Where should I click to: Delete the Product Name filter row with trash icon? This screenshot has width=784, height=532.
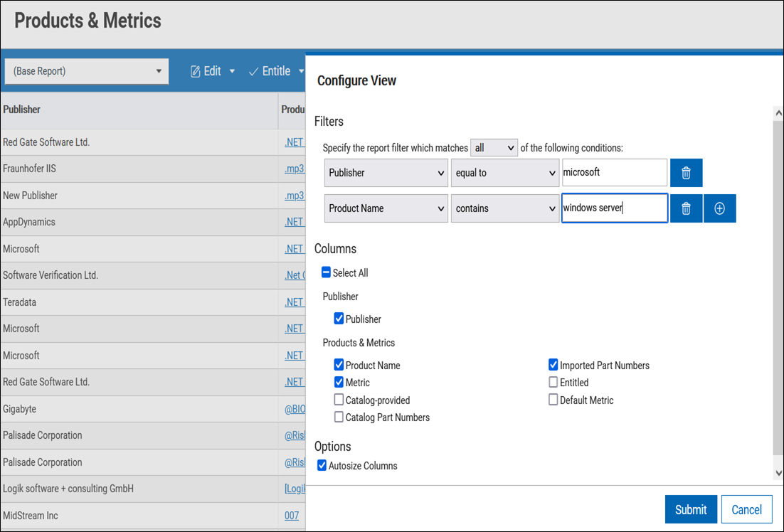pyautogui.click(x=686, y=208)
